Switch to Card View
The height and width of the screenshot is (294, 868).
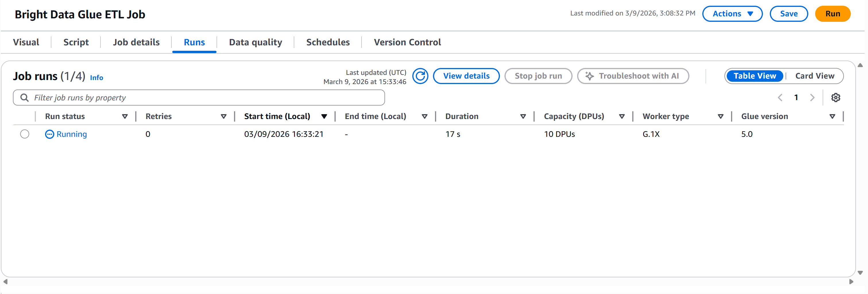(814, 76)
